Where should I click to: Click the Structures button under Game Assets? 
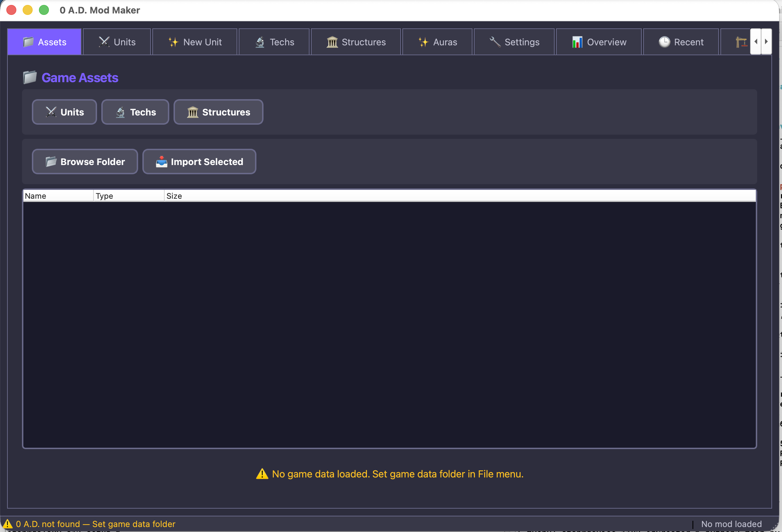[219, 112]
